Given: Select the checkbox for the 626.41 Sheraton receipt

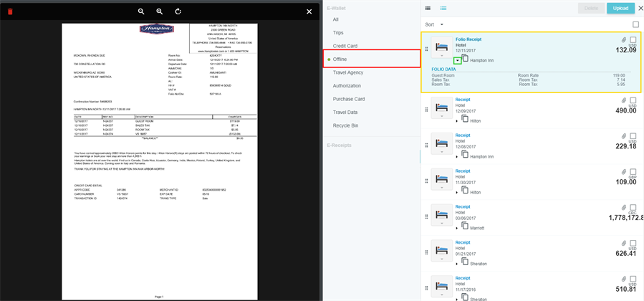Looking at the screenshot, I should pos(633,242).
